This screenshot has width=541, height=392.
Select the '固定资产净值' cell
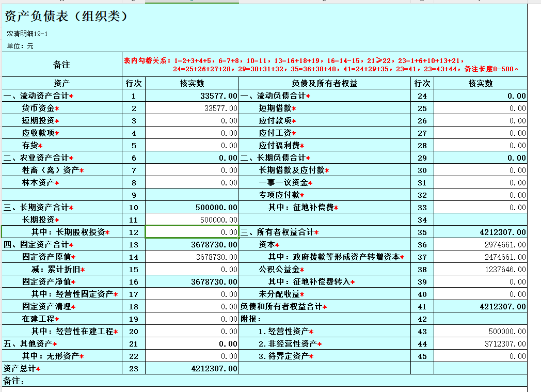(x=62, y=282)
